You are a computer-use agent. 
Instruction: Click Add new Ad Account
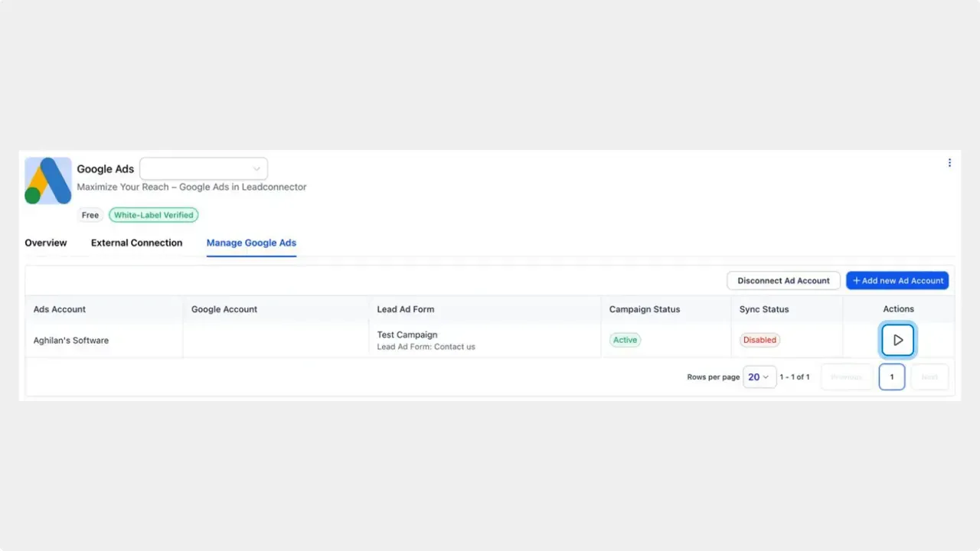tap(897, 280)
